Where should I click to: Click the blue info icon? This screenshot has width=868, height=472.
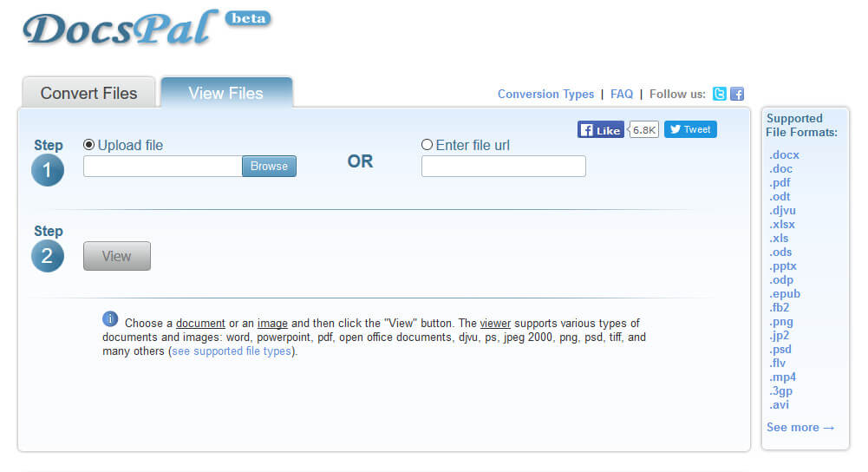110,319
